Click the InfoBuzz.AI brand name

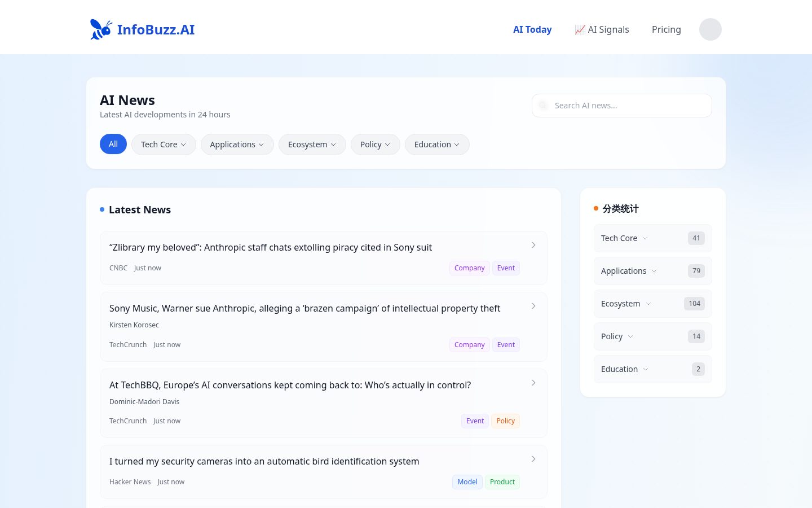tap(156, 29)
